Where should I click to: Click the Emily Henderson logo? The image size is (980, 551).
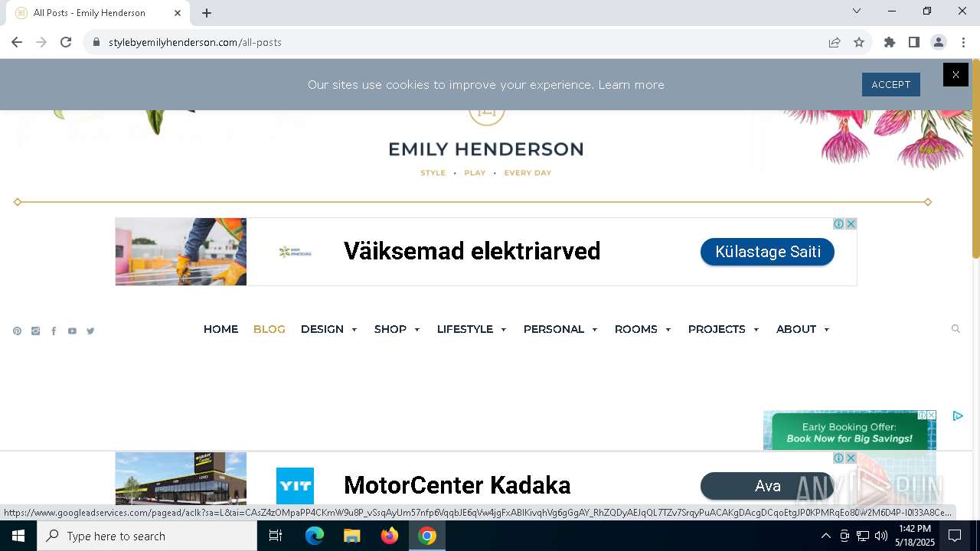click(x=486, y=149)
